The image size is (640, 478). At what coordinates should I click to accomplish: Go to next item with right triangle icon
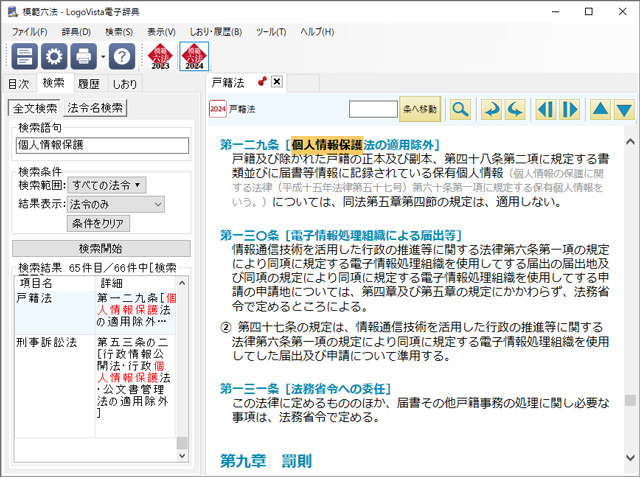tap(569, 109)
